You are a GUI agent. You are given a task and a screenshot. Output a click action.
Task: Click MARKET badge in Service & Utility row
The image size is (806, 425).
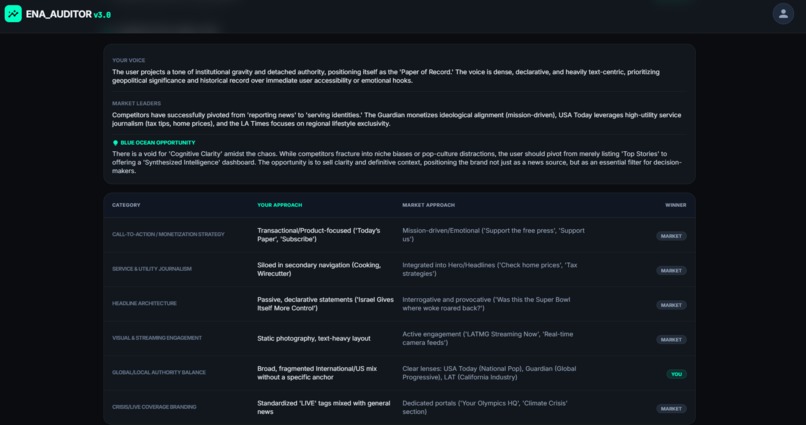click(671, 270)
